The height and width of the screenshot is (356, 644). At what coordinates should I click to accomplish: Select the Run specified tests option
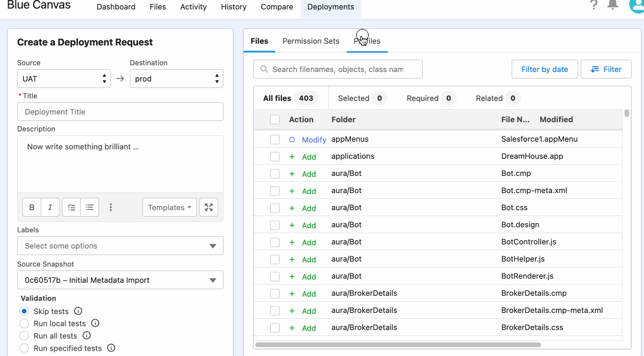[x=24, y=348]
